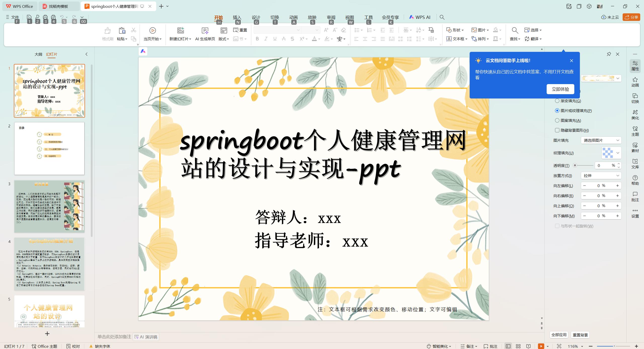Enable the 隐藏背景图形 checkbox
644x349 pixels.
point(557,130)
